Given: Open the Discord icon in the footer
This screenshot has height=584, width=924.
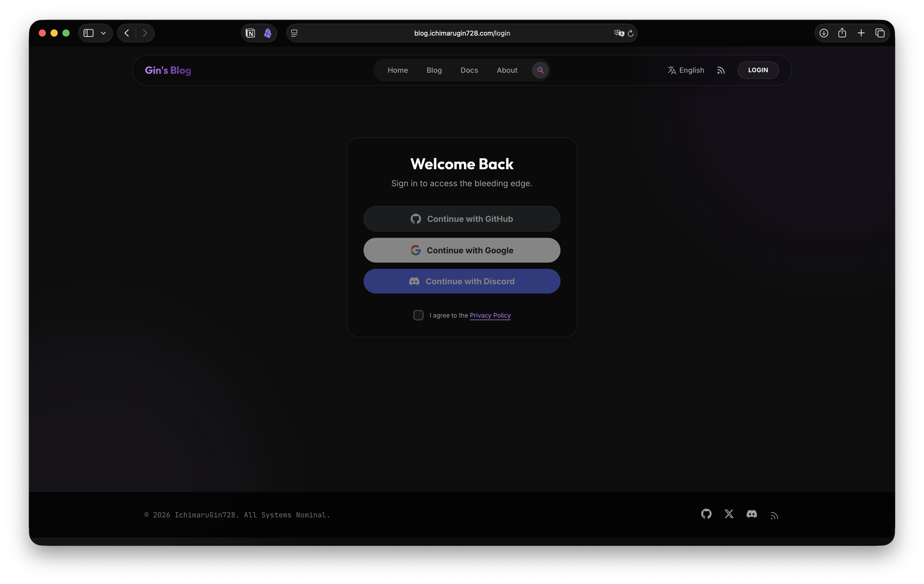Looking at the screenshot, I should [x=752, y=514].
